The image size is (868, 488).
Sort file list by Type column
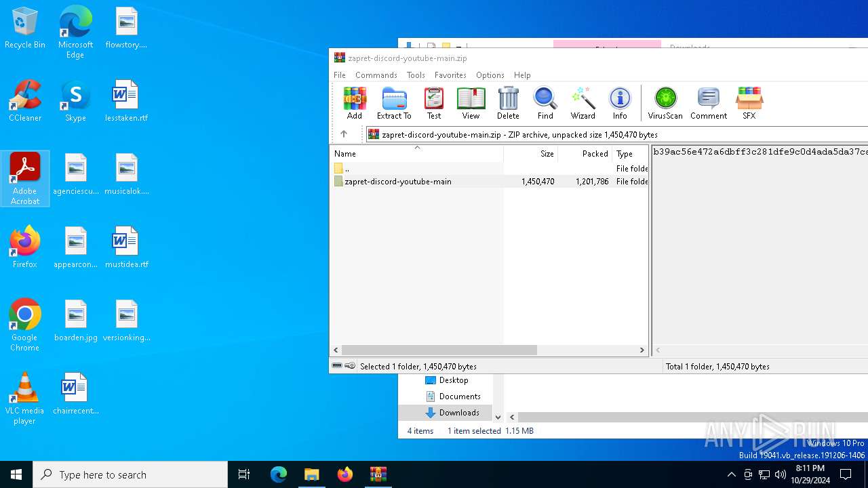[x=630, y=154]
